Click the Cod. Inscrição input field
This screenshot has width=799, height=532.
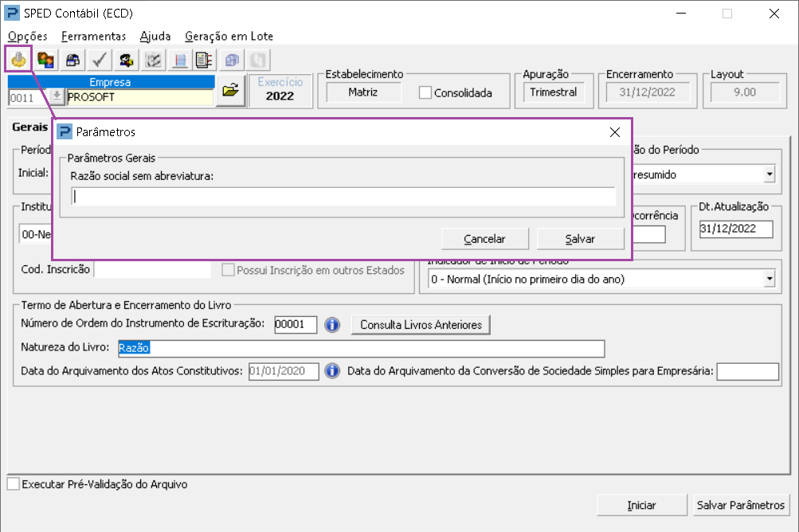click(x=152, y=269)
